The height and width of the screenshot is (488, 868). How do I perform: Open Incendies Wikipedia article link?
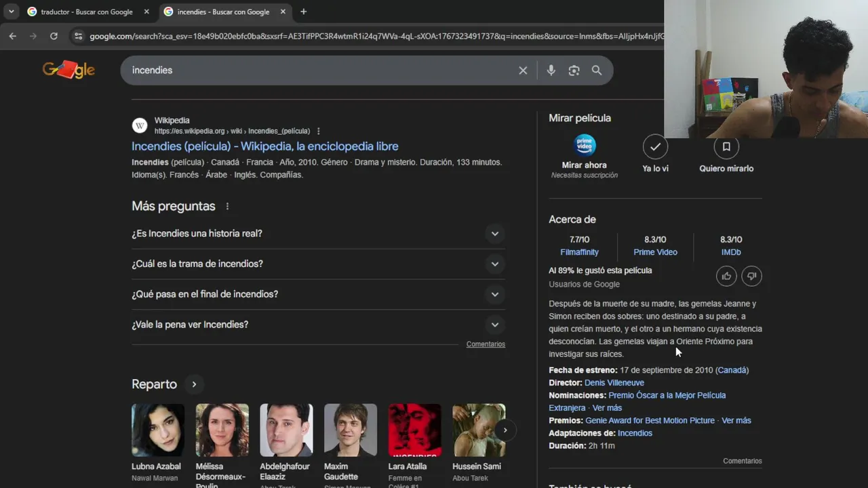click(265, 146)
